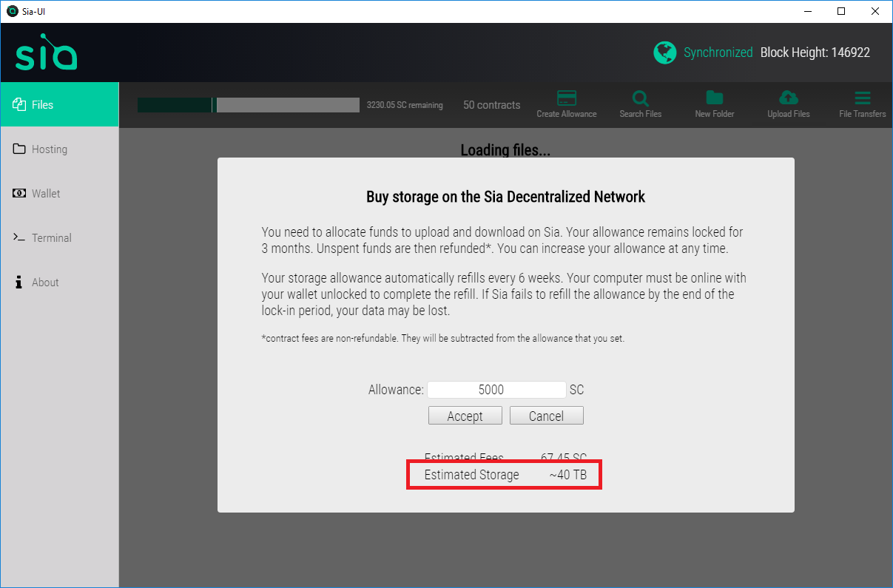Cancel the allowance dialog
Image resolution: width=893 pixels, height=588 pixels.
547,416
